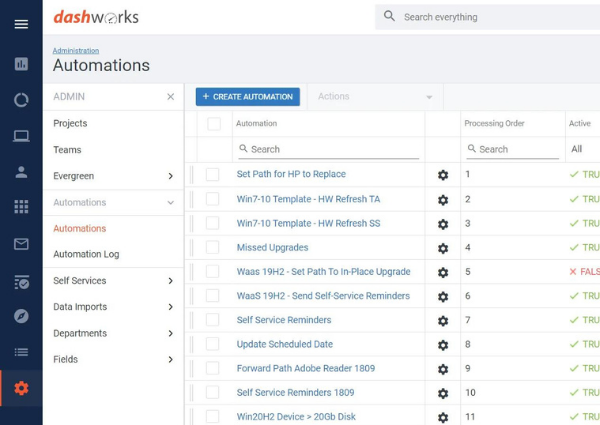Open gear settings for Missed Upgrades
The height and width of the screenshot is (425, 600).
443,248
